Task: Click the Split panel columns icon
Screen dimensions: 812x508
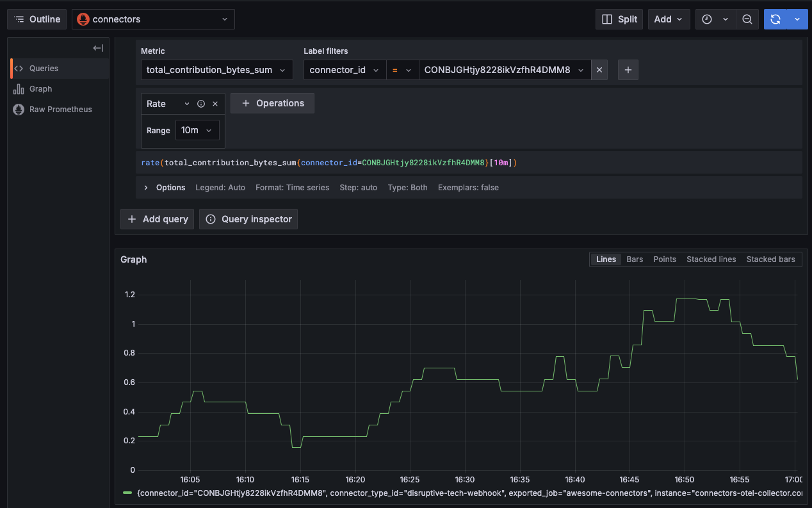Action: pyautogui.click(x=608, y=19)
